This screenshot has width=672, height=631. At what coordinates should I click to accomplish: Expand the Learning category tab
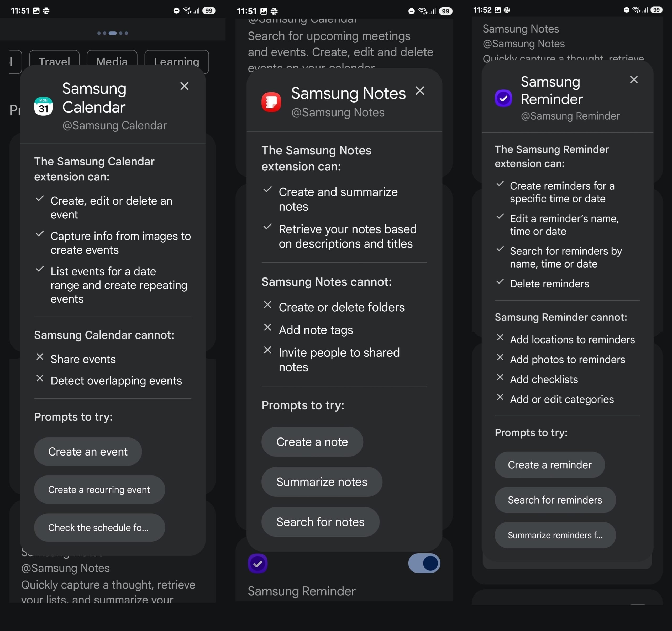(176, 61)
